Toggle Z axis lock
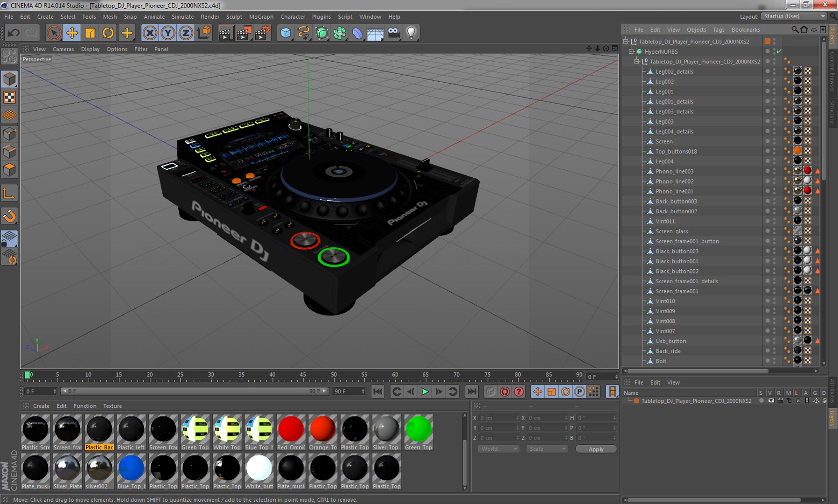Image resolution: width=838 pixels, height=504 pixels. click(186, 33)
